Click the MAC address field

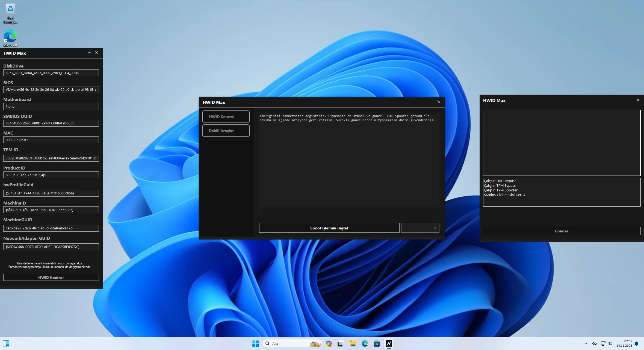[x=51, y=140]
